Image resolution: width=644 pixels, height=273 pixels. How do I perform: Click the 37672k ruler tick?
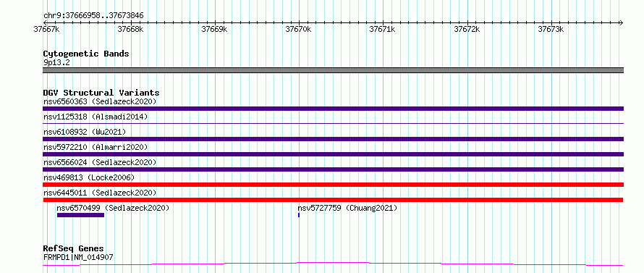tap(467, 29)
